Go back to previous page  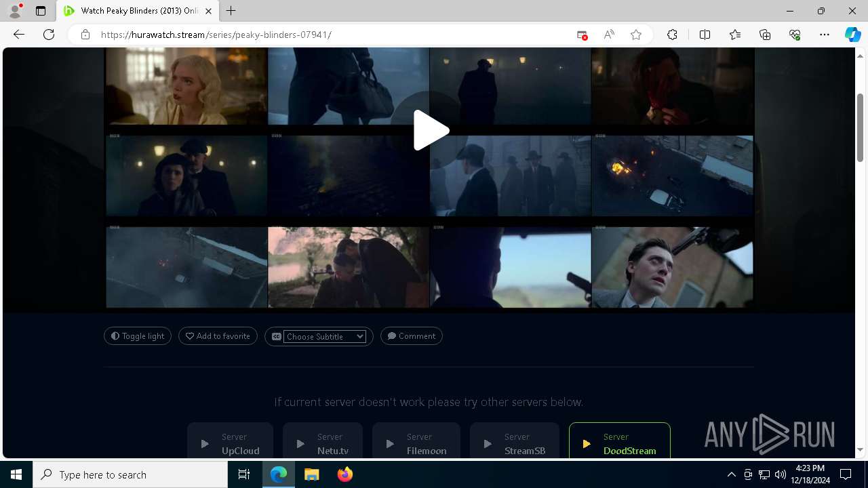(x=19, y=35)
